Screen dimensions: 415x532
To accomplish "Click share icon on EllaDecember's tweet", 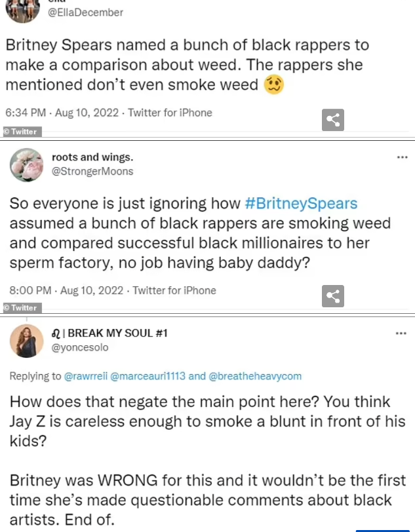I will [334, 120].
